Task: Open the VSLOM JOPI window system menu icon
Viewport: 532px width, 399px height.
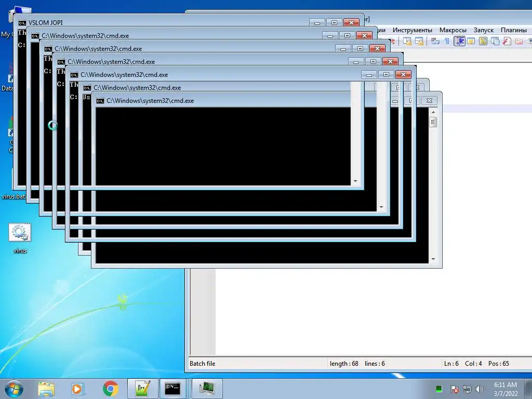Action: [x=22, y=23]
